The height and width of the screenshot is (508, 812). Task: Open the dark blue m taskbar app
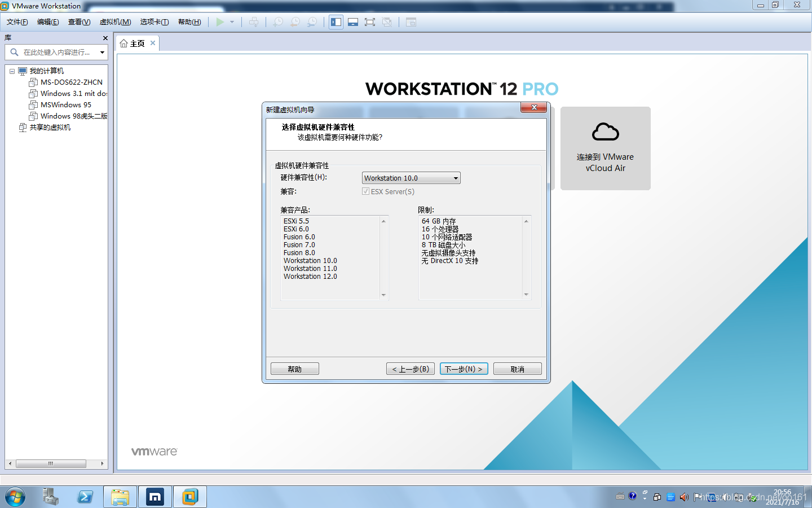[x=155, y=497]
